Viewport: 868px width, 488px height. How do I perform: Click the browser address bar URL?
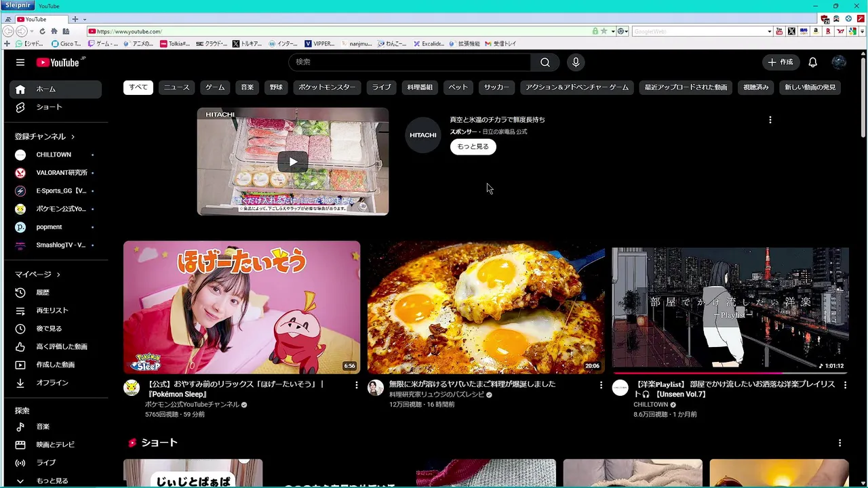point(129,31)
